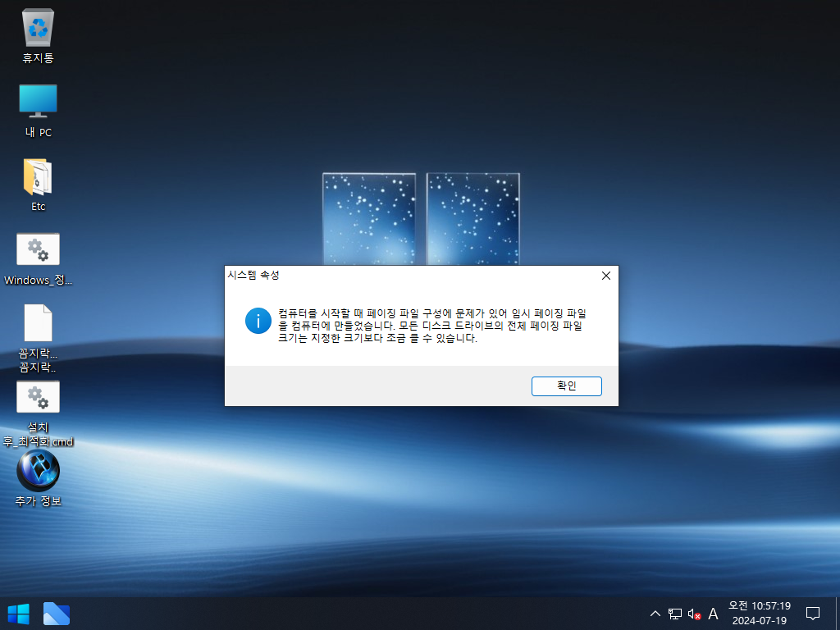Open the notification center icon
Viewport: 840px width, 630px height.
point(813,614)
